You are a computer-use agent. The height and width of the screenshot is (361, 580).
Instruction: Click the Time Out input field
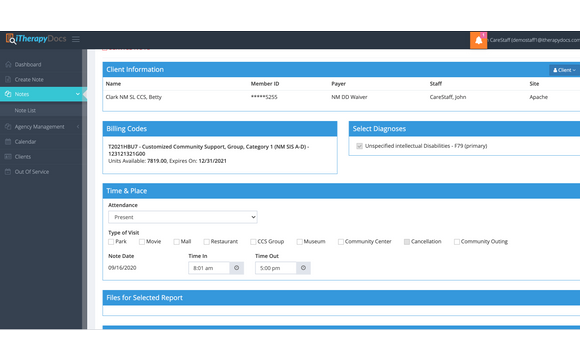pos(276,268)
